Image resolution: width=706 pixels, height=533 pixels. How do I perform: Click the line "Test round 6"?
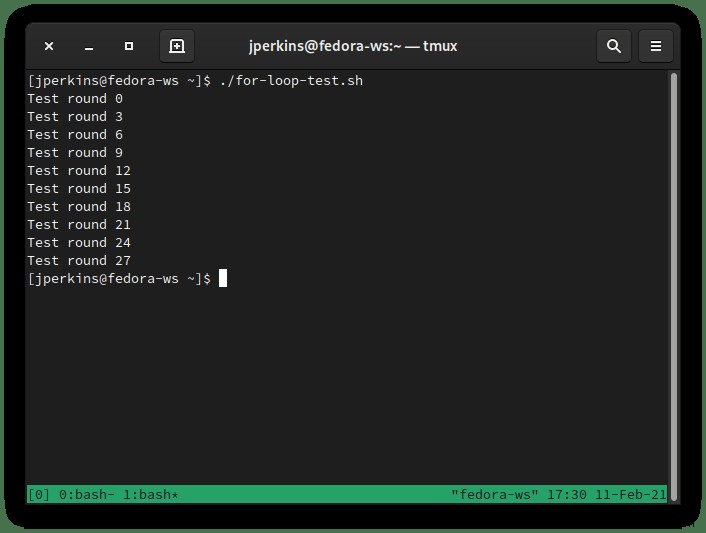[75, 135]
